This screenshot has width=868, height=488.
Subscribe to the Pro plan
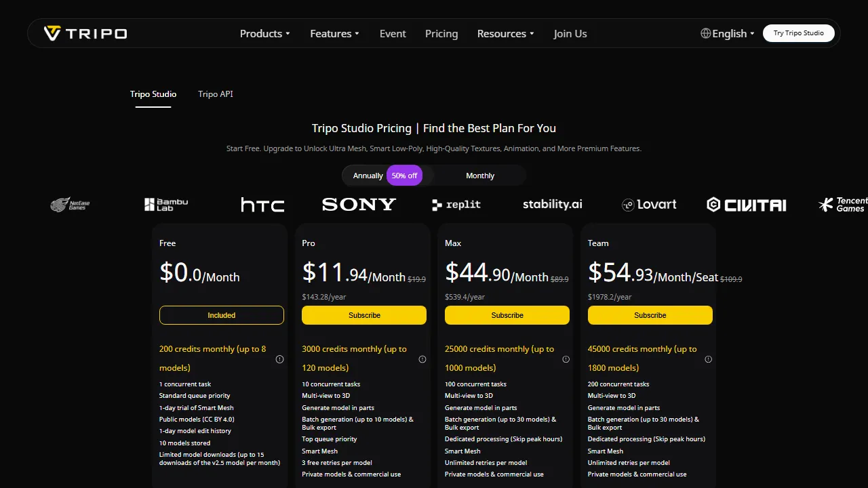point(364,315)
